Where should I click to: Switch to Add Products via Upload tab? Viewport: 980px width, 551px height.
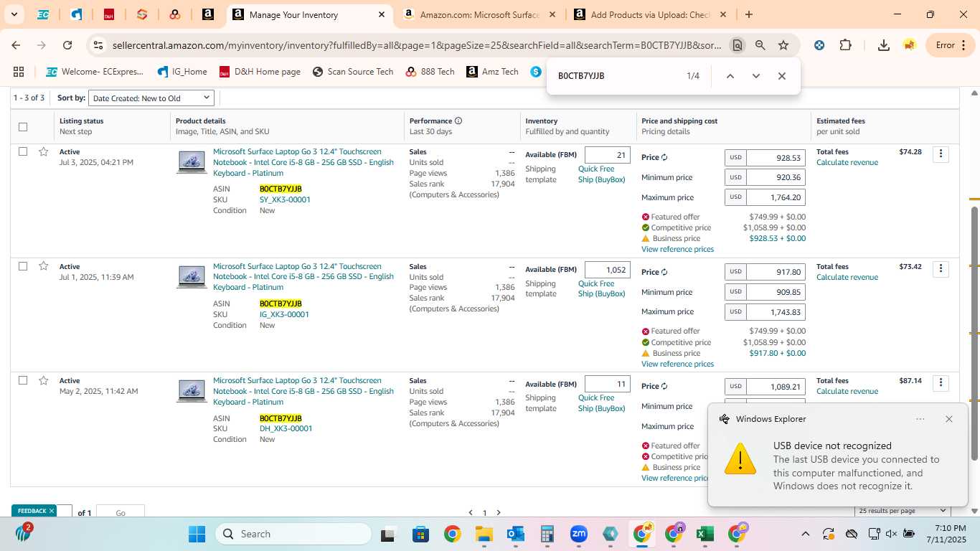(651, 14)
